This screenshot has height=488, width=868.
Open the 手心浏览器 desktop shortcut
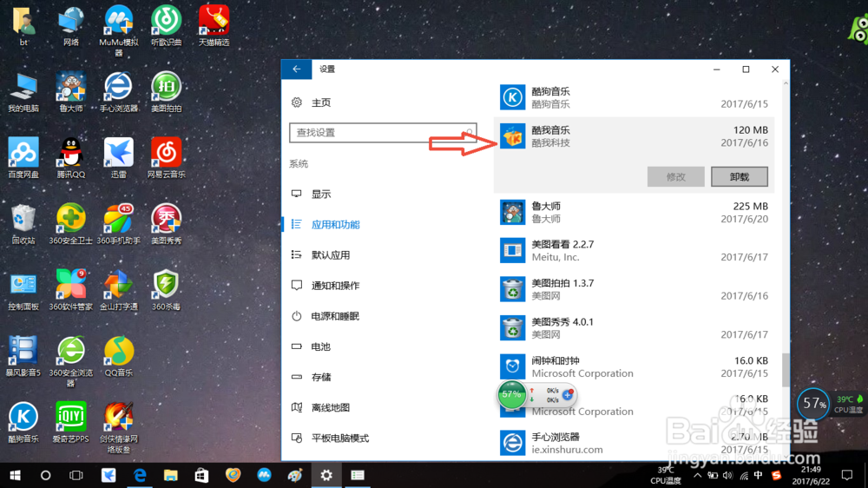click(x=118, y=92)
